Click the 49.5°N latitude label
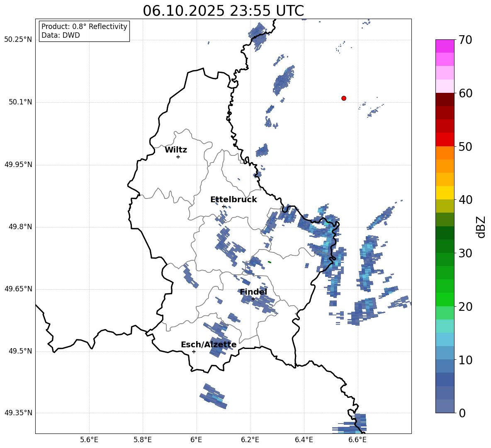Screen dimensions: 491x448 pyautogui.click(x=20, y=351)
